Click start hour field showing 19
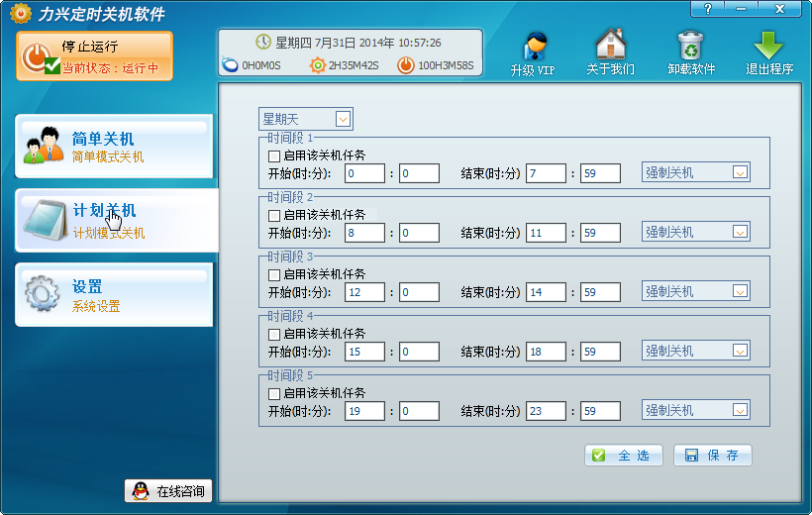Screen dimensions: 812x515 364,411
